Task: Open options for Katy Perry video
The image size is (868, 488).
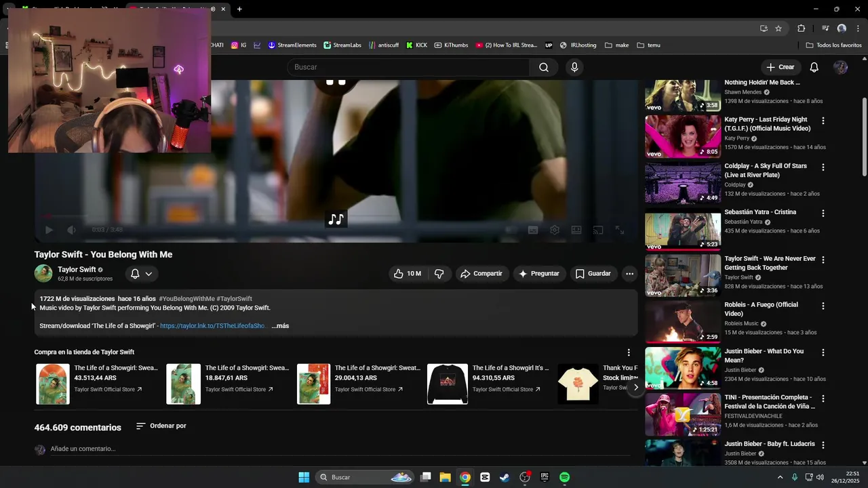Action: [823, 121]
